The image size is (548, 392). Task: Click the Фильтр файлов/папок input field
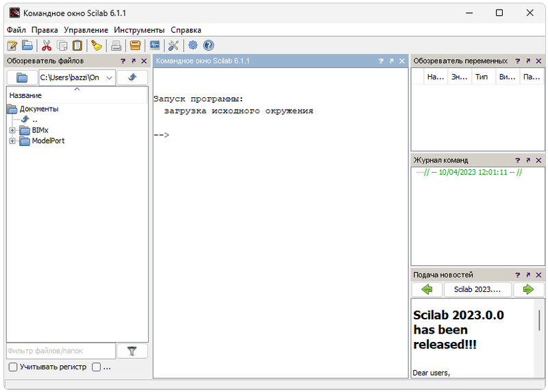pyautogui.click(x=60, y=351)
